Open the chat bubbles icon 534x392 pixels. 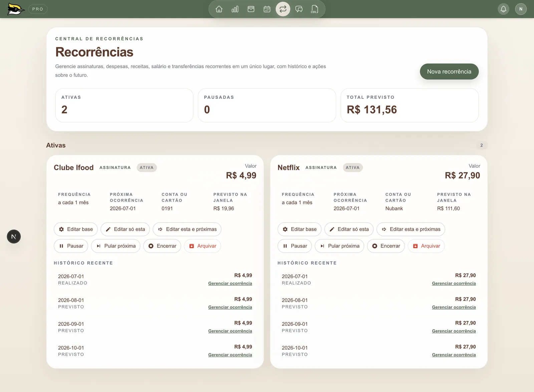(x=299, y=9)
